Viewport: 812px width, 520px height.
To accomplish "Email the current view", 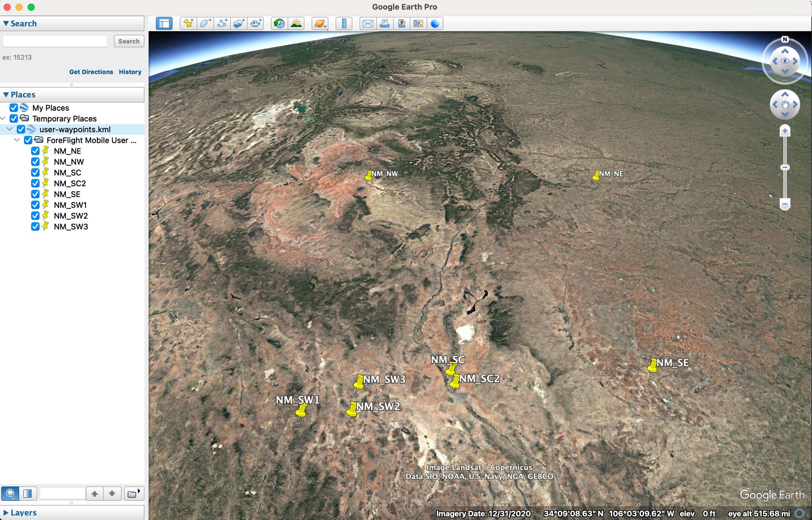I will [x=368, y=23].
